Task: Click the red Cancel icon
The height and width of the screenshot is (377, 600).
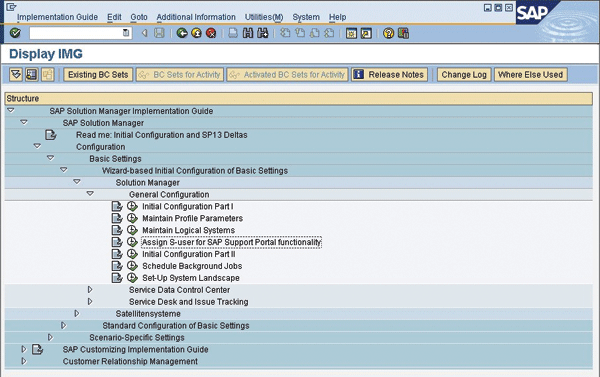Action: (211, 33)
